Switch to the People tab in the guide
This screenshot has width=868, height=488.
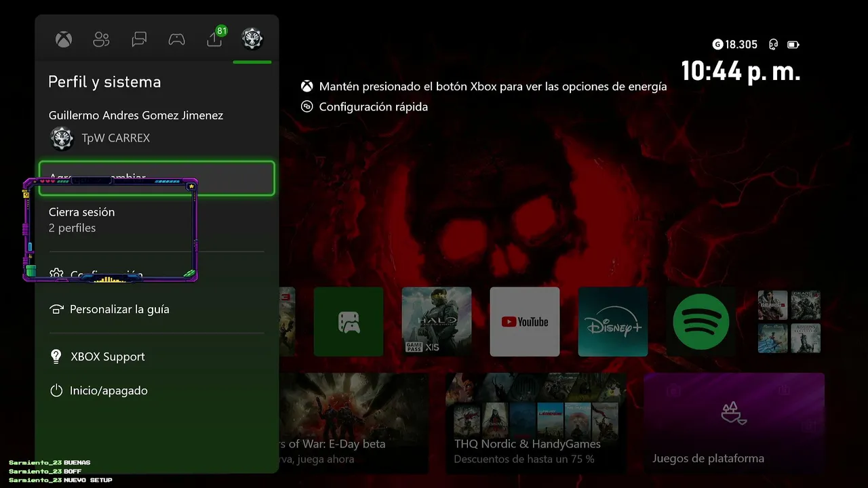[101, 39]
